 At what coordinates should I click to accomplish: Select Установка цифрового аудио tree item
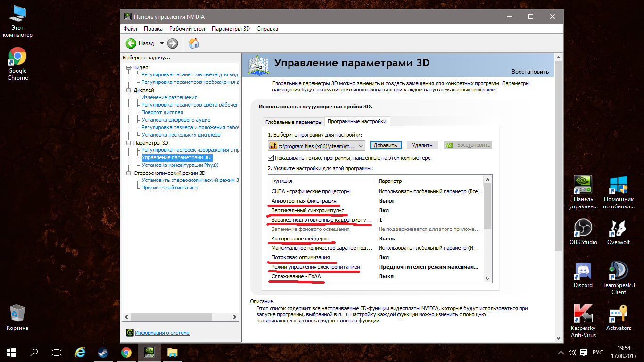coord(176,120)
